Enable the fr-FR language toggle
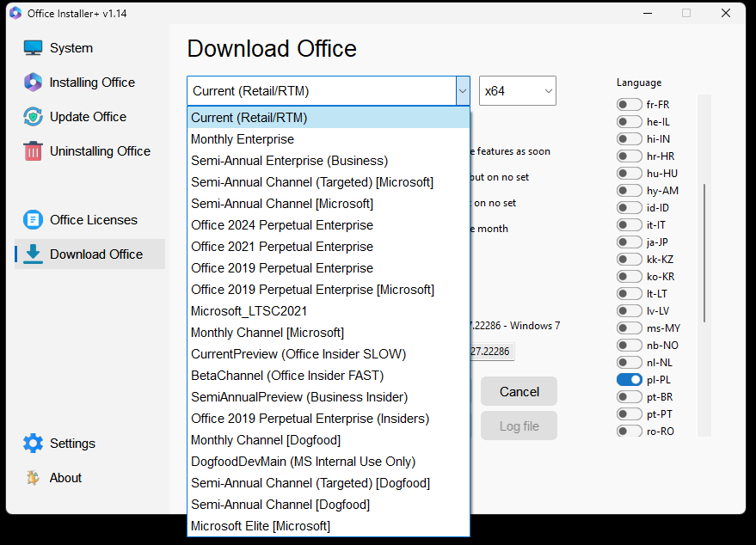Image resolution: width=756 pixels, height=545 pixels. pos(630,105)
